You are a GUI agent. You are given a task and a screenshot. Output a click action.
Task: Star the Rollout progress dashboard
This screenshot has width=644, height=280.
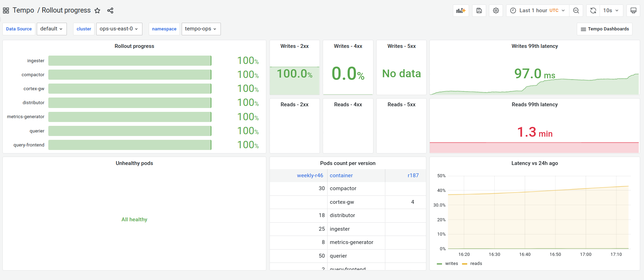point(97,10)
